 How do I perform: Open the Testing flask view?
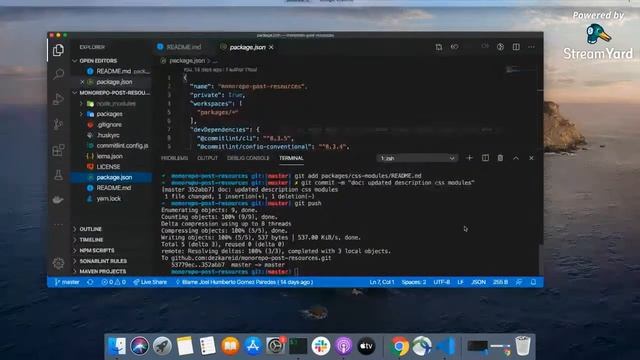[x=58, y=175]
